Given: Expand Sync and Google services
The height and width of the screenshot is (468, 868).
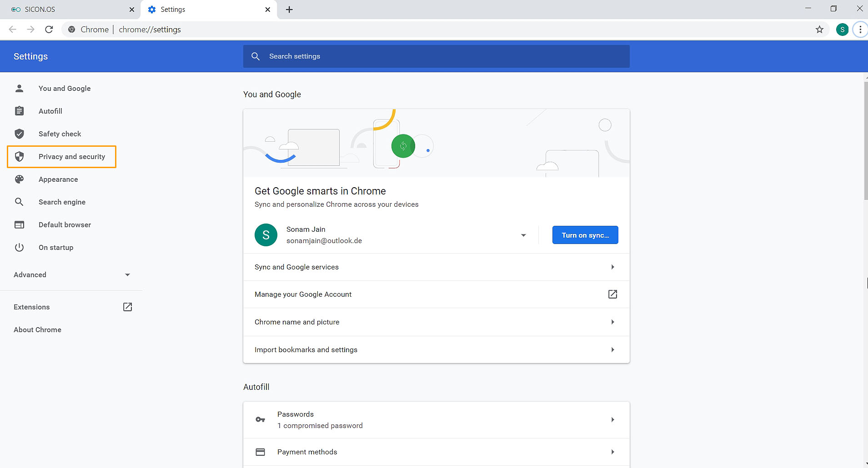Looking at the screenshot, I should coord(612,267).
